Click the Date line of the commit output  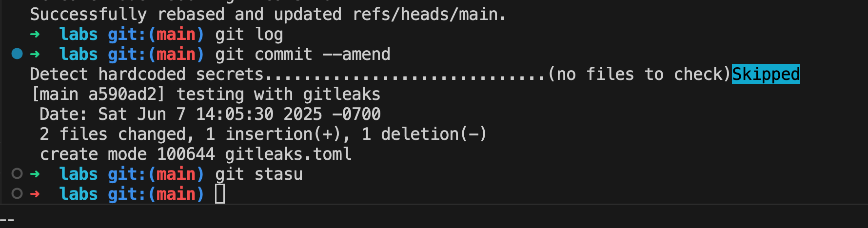210,114
